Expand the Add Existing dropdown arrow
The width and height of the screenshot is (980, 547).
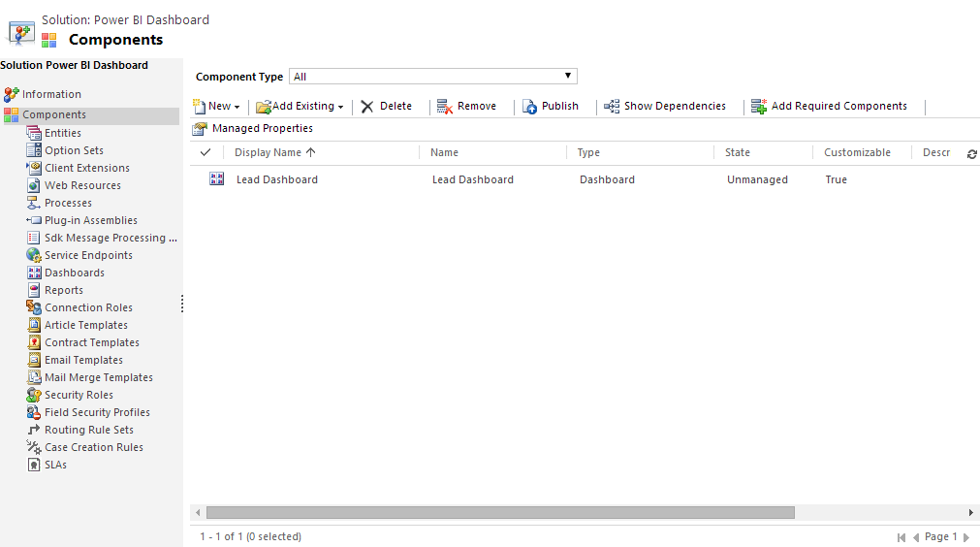340,107
